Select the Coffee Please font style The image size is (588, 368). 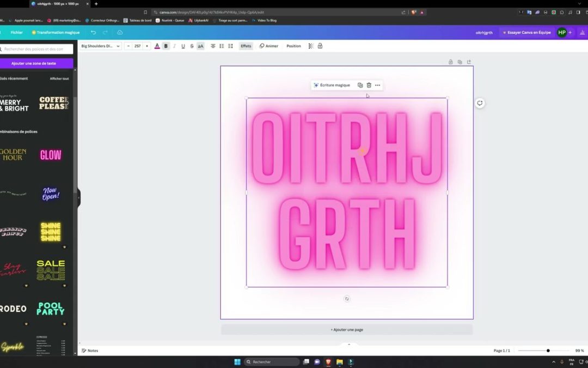53,103
